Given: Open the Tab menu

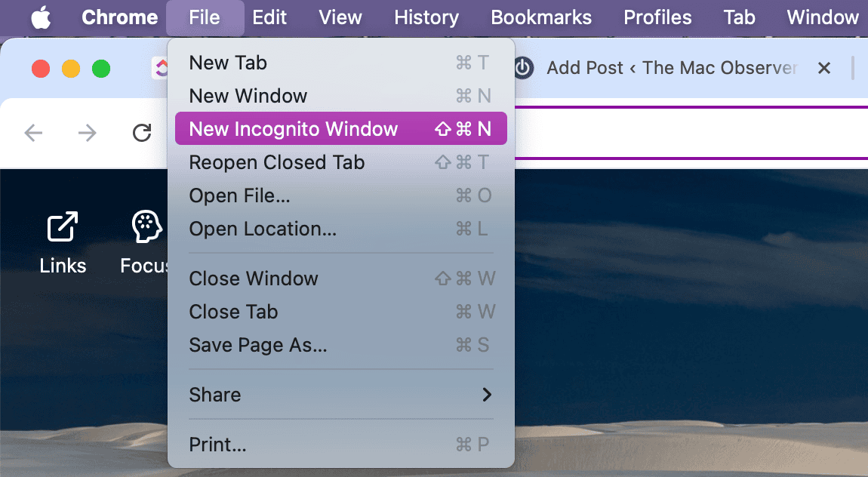Looking at the screenshot, I should coord(739,17).
